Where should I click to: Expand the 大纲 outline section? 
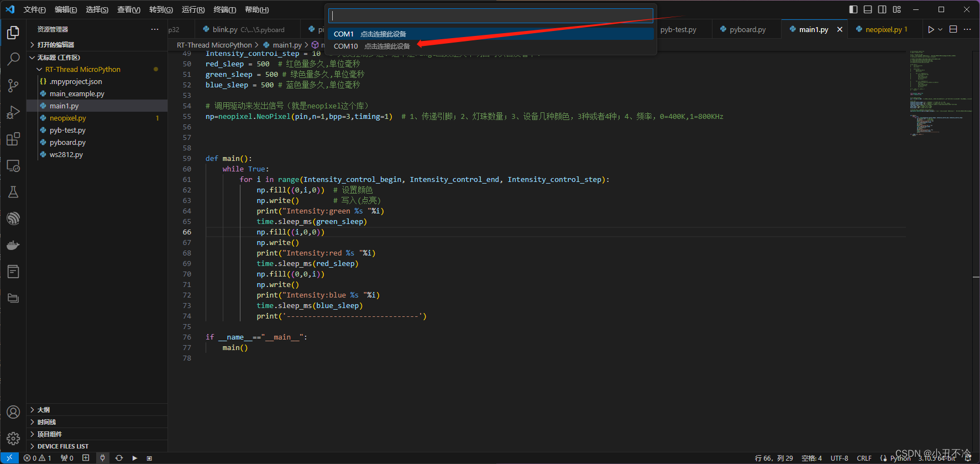[x=97, y=410]
